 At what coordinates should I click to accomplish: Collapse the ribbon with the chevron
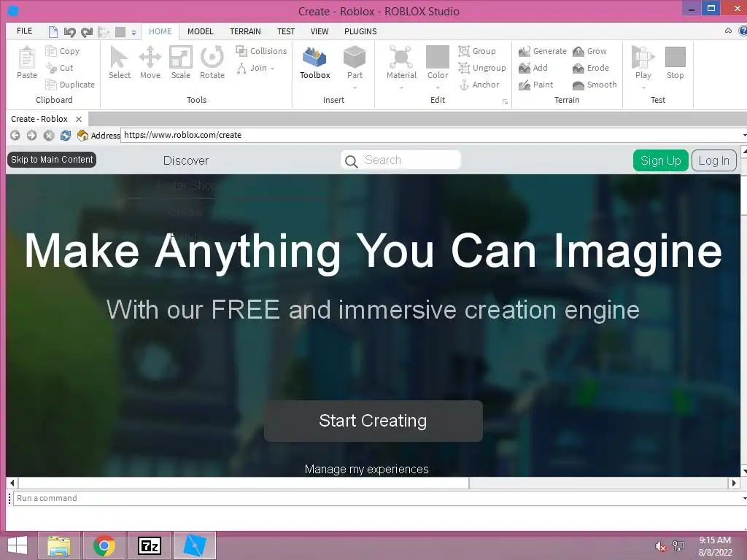pyautogui.click(x=728, y=31)
